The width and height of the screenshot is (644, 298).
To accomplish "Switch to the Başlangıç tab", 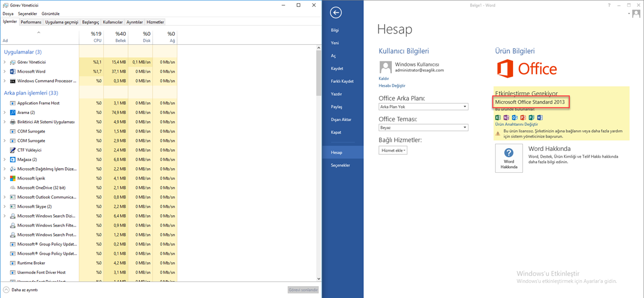I will tap(91, 22).
